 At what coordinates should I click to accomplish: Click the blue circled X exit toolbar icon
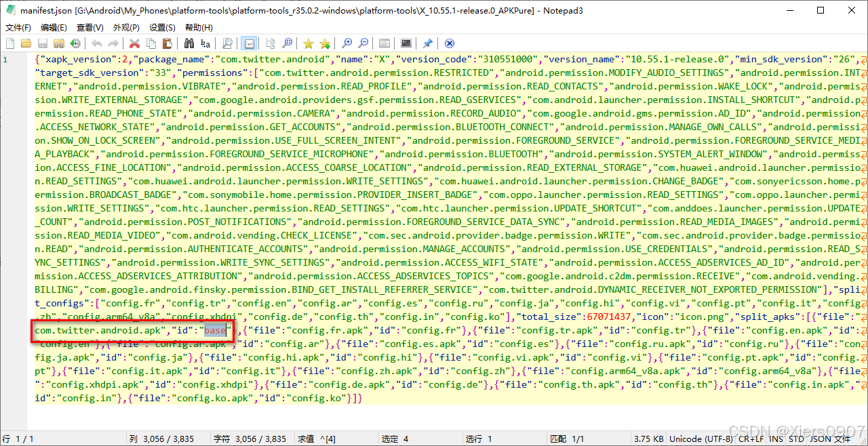[450, 43]
